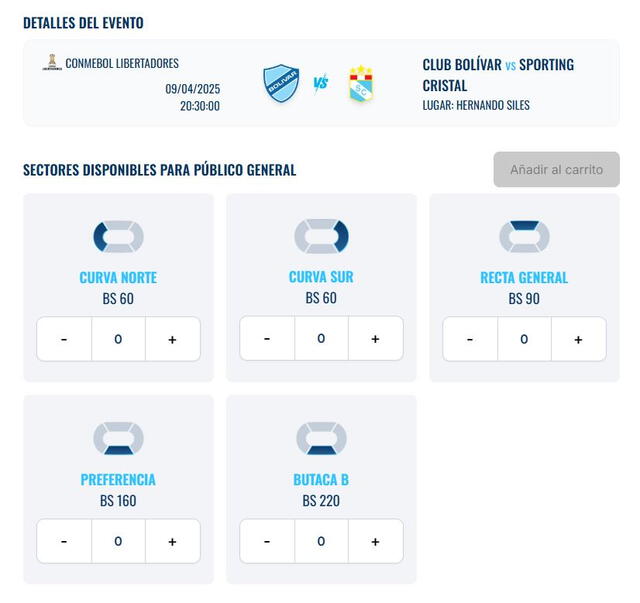Click the Sporting Cristal team crest

[x=360, y=84]
